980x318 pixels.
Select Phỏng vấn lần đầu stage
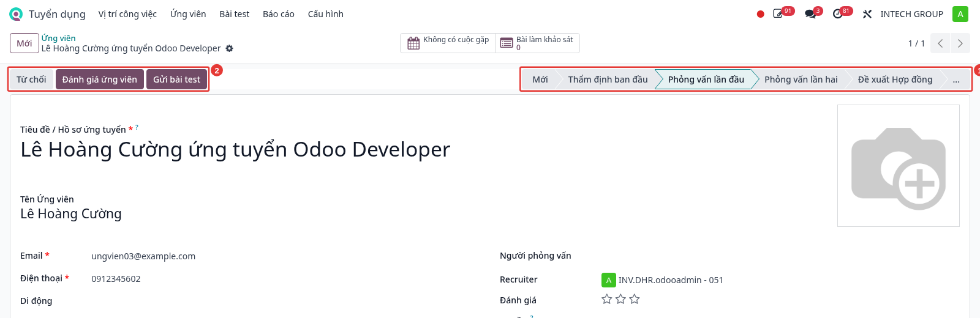tap(706, 79)
